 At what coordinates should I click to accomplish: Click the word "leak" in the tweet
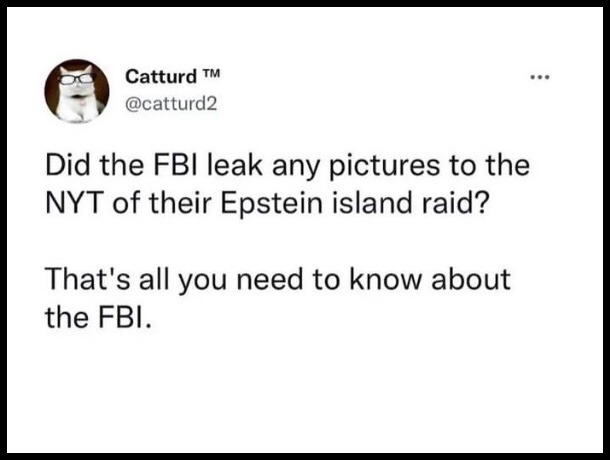235,165
